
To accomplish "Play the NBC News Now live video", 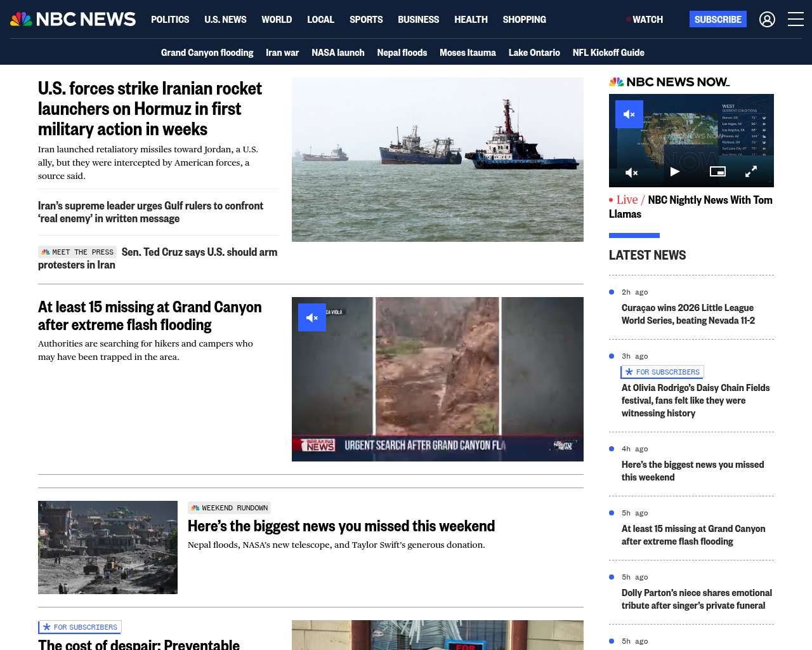I will point(675,171).
